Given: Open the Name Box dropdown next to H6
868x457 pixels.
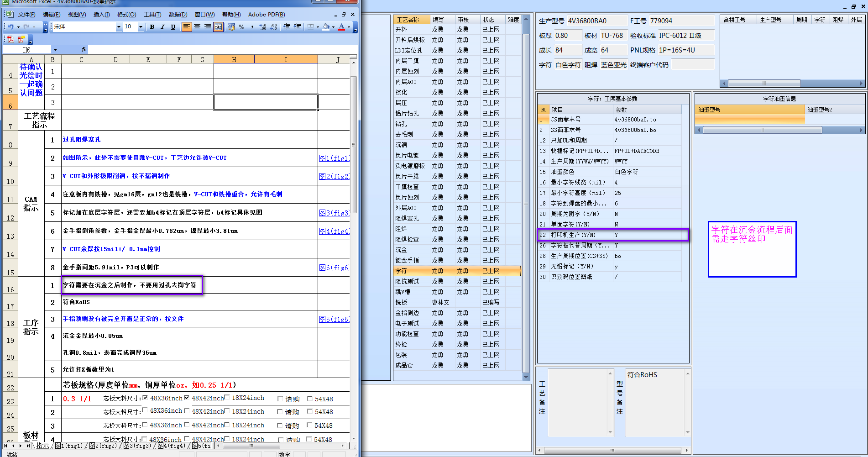Looking at the screenshot, I should point(55,50).
